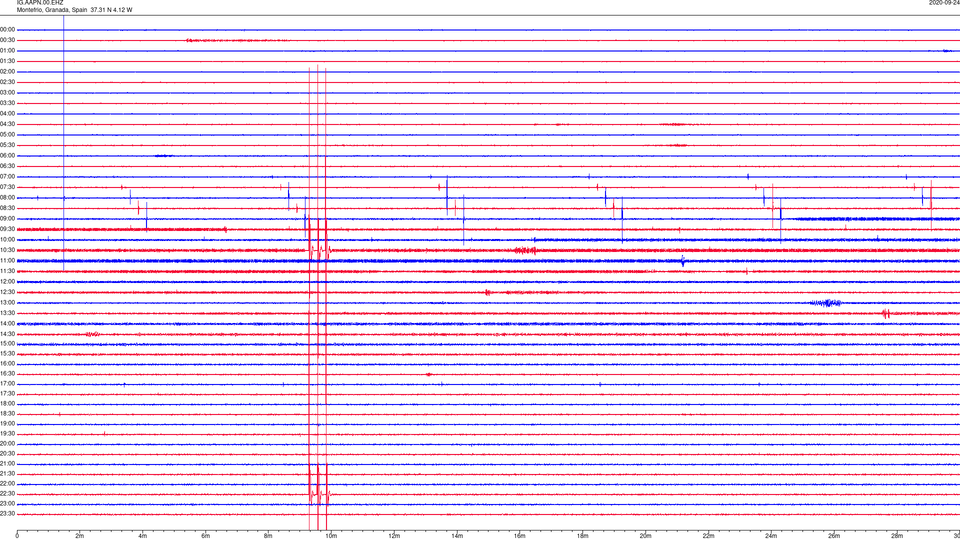Click the 10:30 trace label
The width and height of the screenshot is (960, 540).
8,250
